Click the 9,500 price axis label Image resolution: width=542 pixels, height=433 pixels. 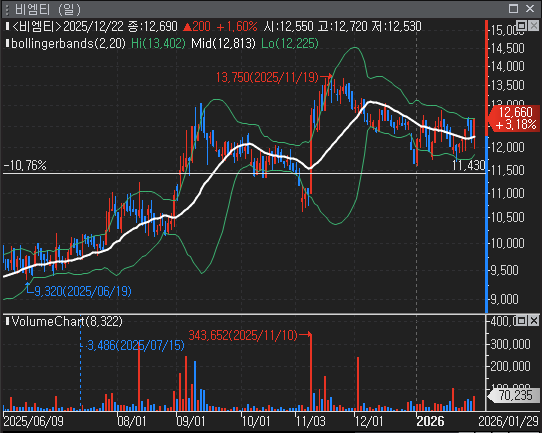pyautogui.click(x=505, y=270)
